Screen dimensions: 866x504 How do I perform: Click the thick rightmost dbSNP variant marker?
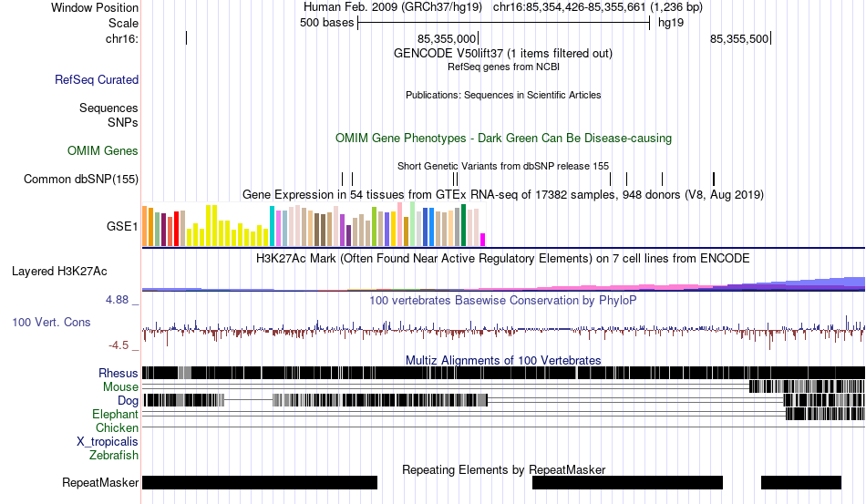point(714,179)
